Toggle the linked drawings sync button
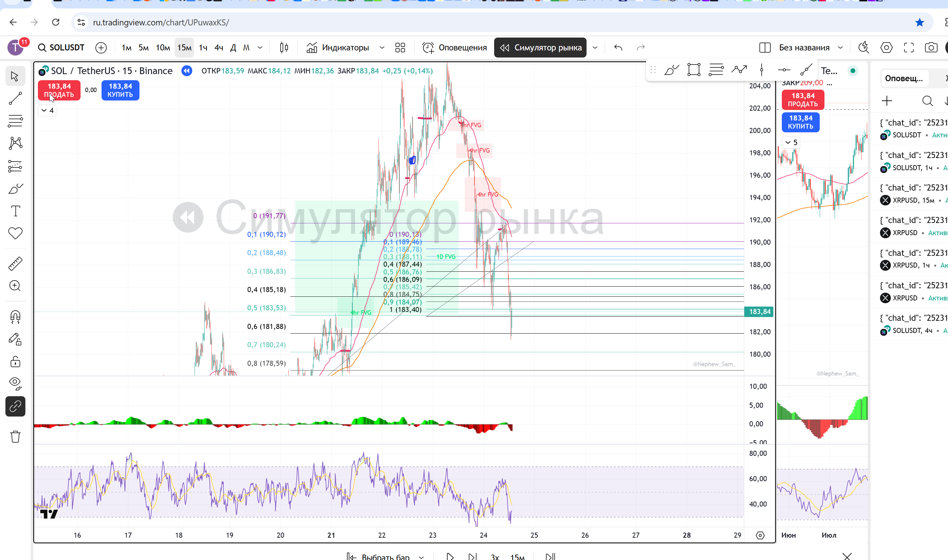This screenshot has height=560, width=948. 15,406
